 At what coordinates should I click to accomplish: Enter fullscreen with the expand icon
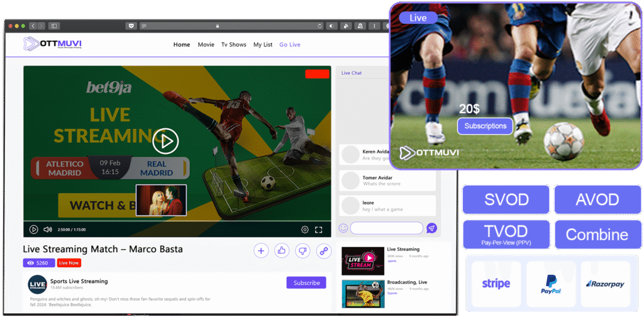(318, 230)
